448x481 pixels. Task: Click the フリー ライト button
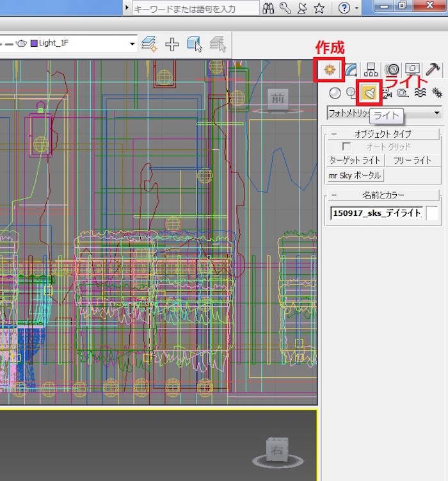pos(412,161)
